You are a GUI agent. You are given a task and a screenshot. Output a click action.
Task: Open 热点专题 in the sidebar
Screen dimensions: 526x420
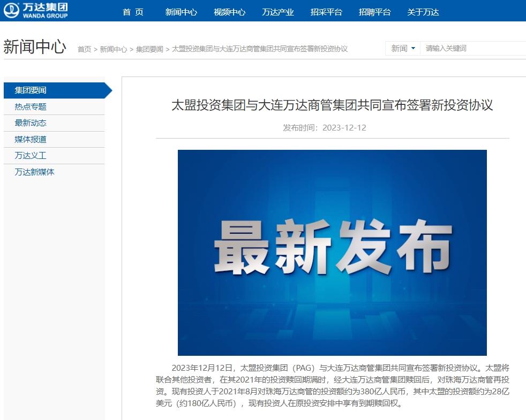(54, 106)
